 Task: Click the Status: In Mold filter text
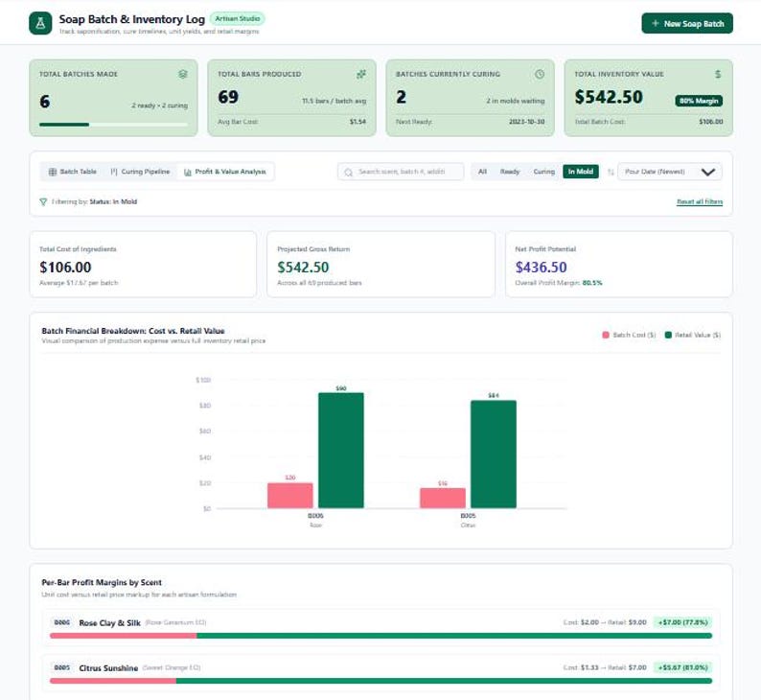(113, 202)
